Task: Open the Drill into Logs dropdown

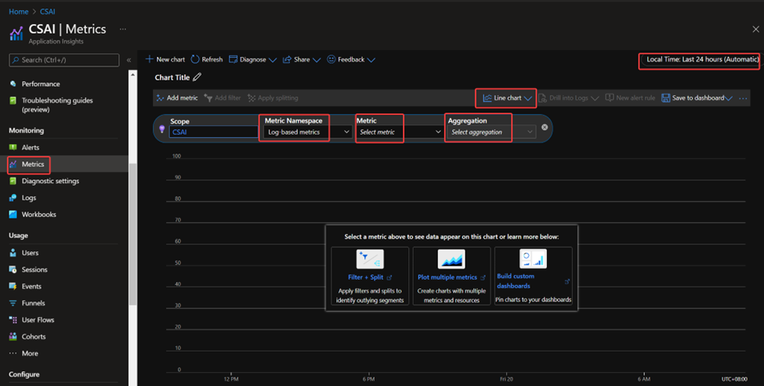Action: coord(568,98)
